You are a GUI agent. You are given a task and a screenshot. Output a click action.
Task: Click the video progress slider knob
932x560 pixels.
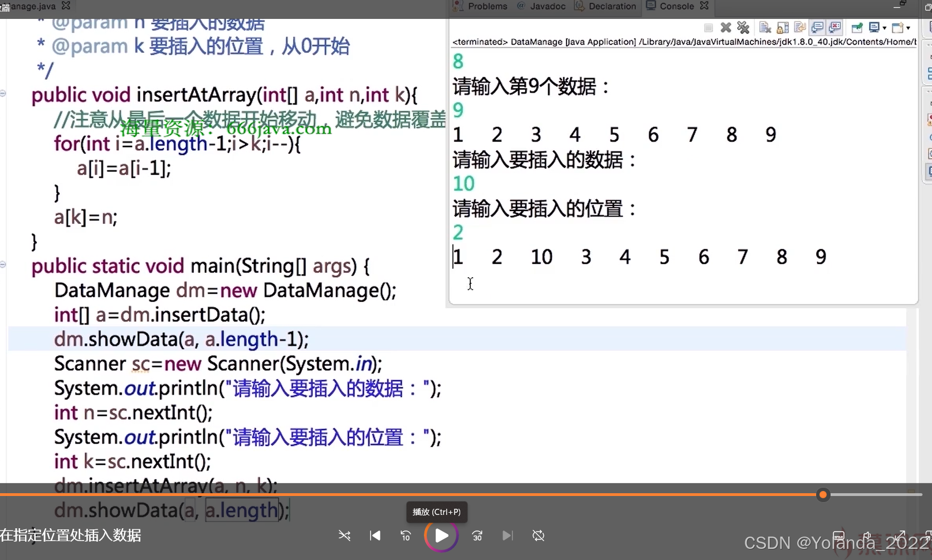point(823,494)
